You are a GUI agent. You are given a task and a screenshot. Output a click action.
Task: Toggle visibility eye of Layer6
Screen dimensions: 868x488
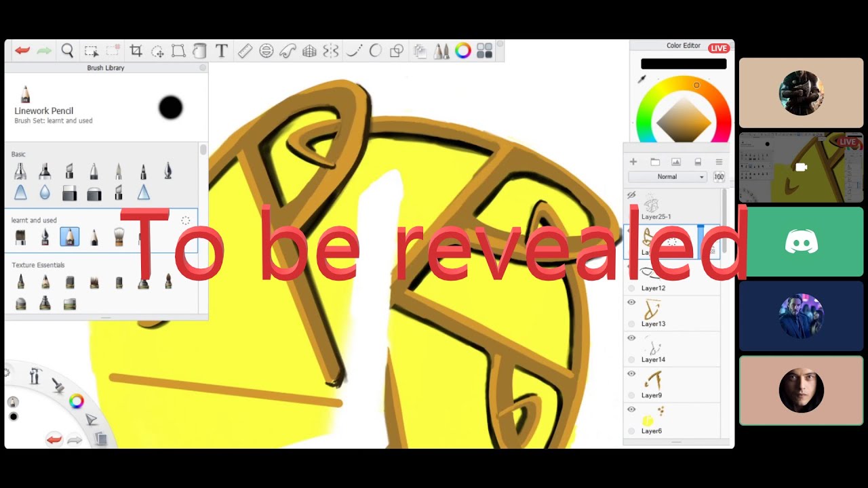click(x=631, y=409)
